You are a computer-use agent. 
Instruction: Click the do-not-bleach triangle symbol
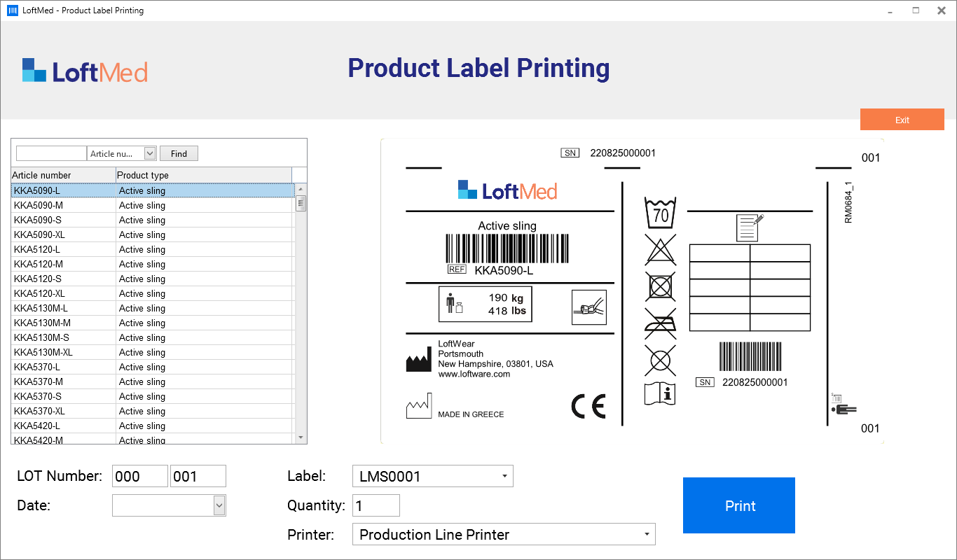coord(660,249)
